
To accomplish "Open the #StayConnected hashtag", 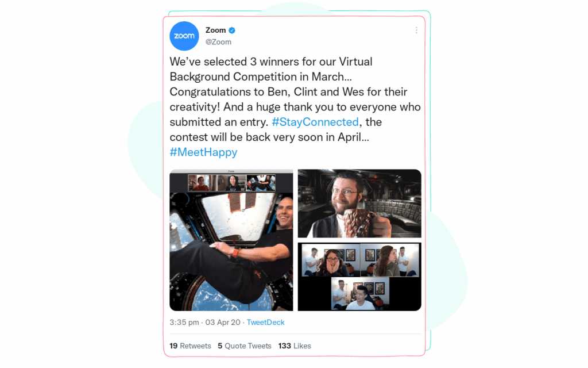I will pyautogui.click(x=315, y=122).
